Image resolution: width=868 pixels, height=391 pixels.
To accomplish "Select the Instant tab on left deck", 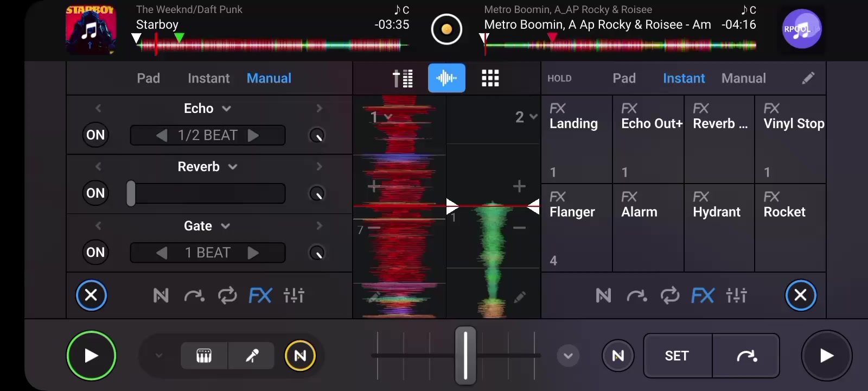I will (x=209, y=78).
